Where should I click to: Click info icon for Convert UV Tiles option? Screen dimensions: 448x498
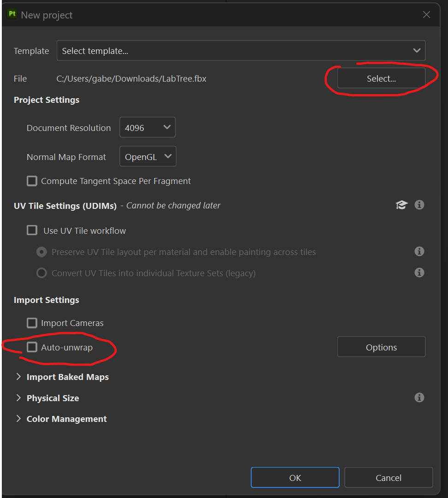[419, 273]
